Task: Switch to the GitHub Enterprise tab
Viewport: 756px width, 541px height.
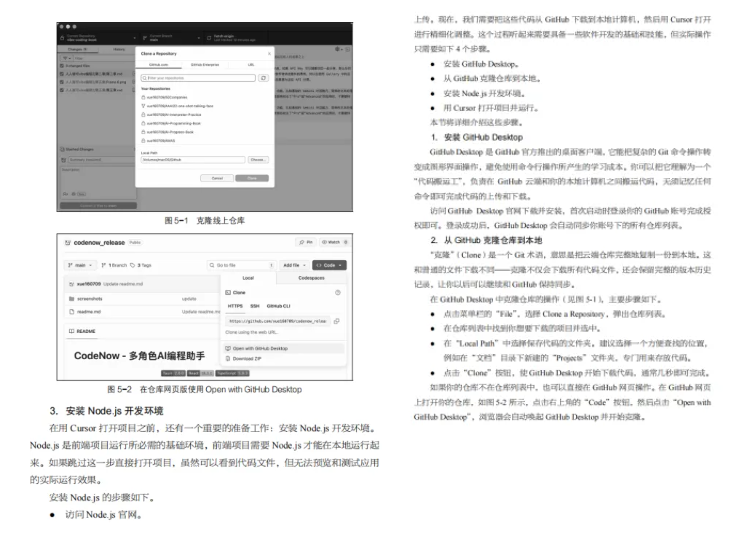Action: tap(205, 65)
